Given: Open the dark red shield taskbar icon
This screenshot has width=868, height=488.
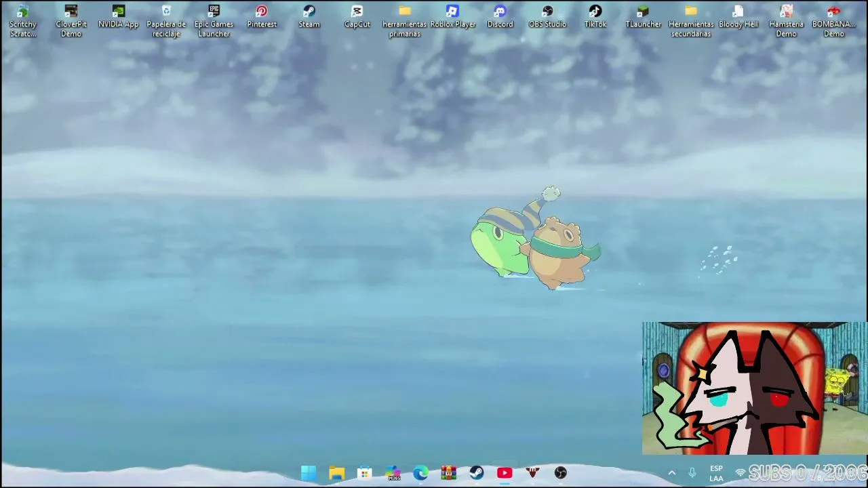Looking at the screenshot, I should pyautogui.click(x=532, y=472).
